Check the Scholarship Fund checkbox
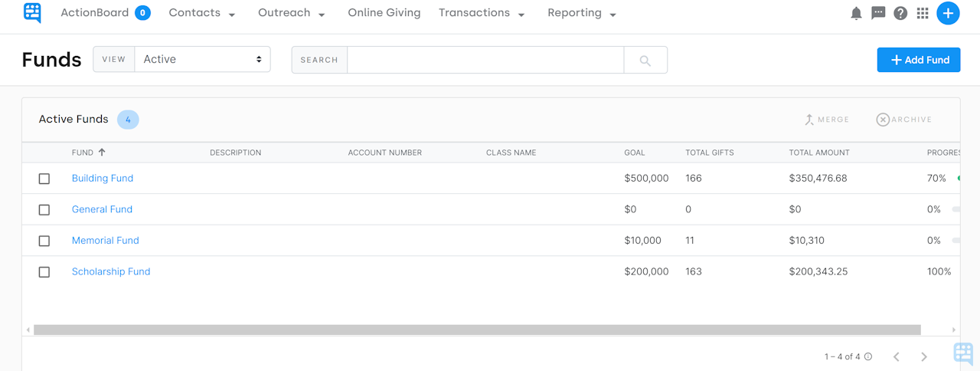Viewport: 980px width, 371px height. pos(44,272)
